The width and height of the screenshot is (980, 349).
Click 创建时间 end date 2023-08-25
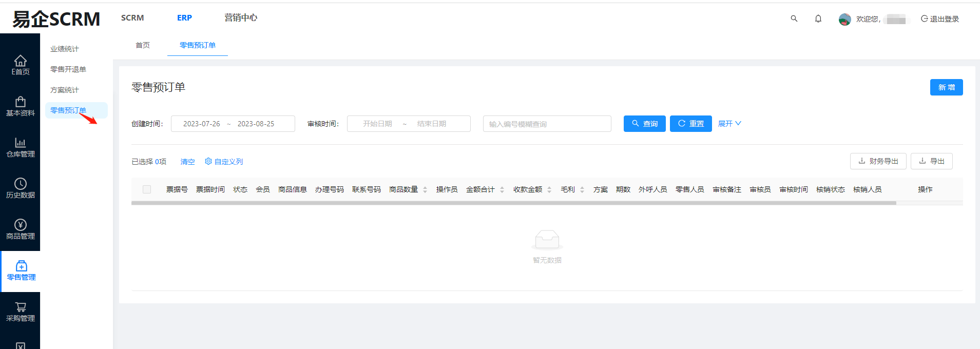coord(256,124)
